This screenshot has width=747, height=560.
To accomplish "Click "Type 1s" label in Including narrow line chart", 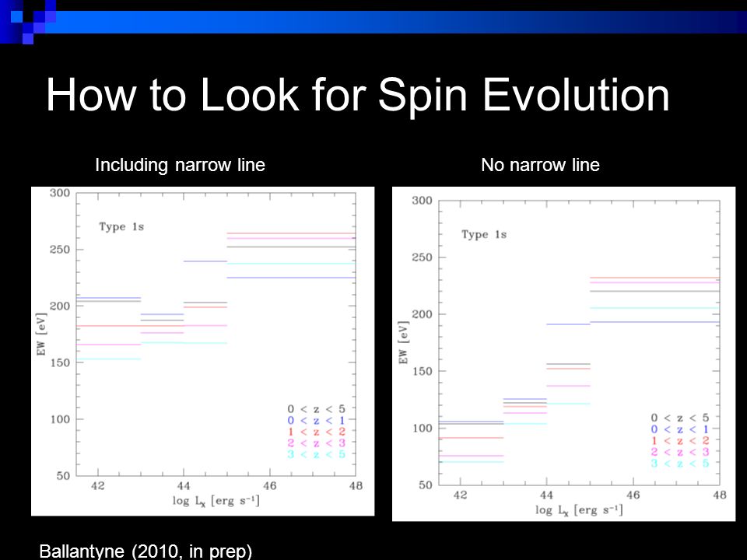I will coord(121,226).
